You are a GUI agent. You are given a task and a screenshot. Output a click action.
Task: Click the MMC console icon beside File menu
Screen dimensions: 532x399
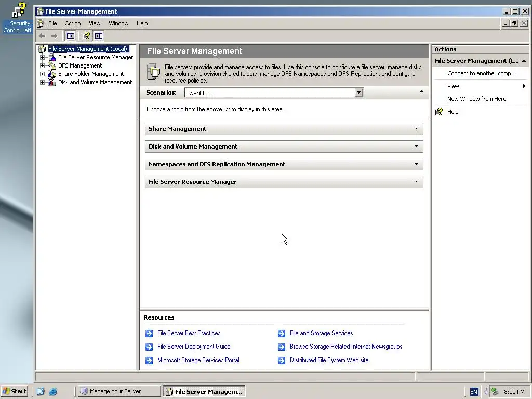(x=41, y=23)
